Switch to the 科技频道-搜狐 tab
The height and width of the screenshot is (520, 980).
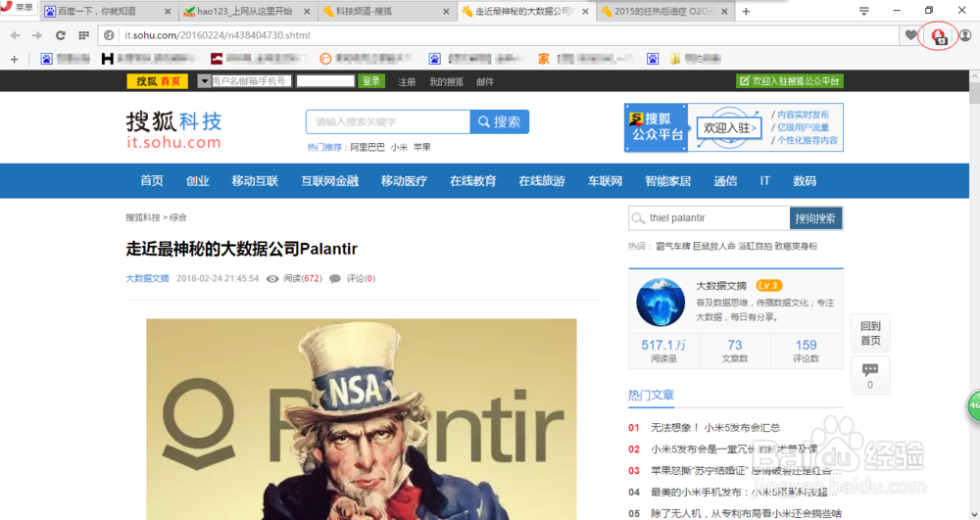point(386,11)
